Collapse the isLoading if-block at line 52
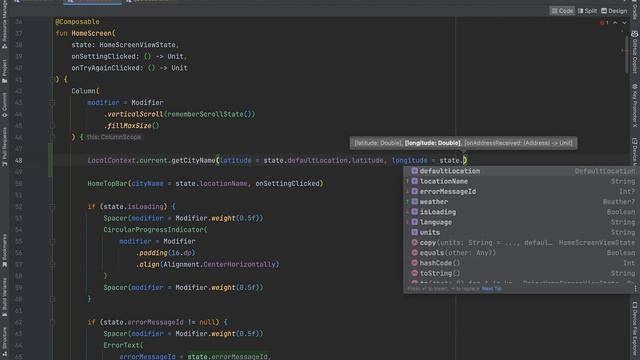This screenshot has height=360, width=640. 52,207
